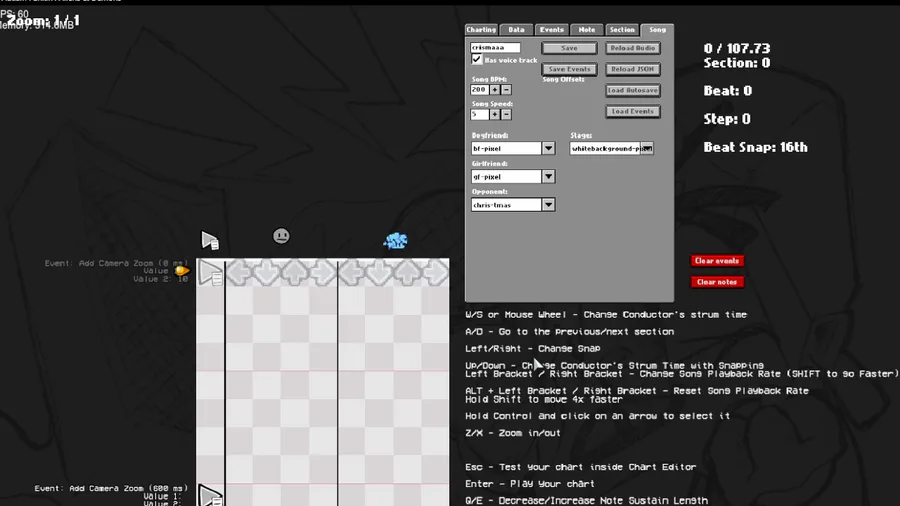Image resolution: width=900 pixels, height=506 pixels.
Task: Click the chris-tmas text in Opponent box
Action: click(491, 205)
